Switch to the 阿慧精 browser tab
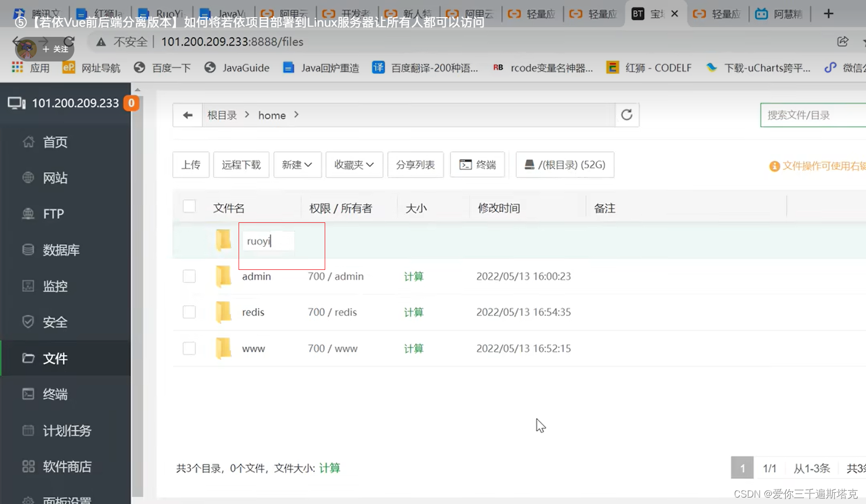This screenshot has height=504, width=866. [x=779, y=14]
